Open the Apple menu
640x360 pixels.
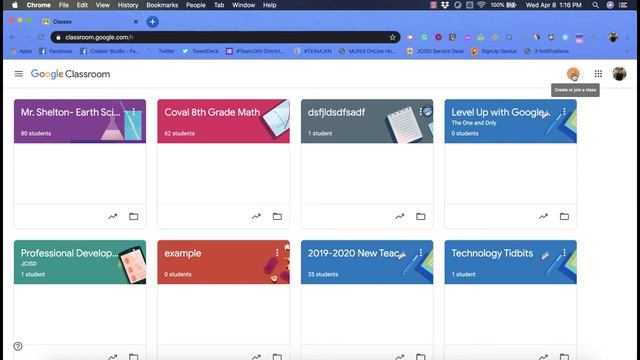click(15, 5)
